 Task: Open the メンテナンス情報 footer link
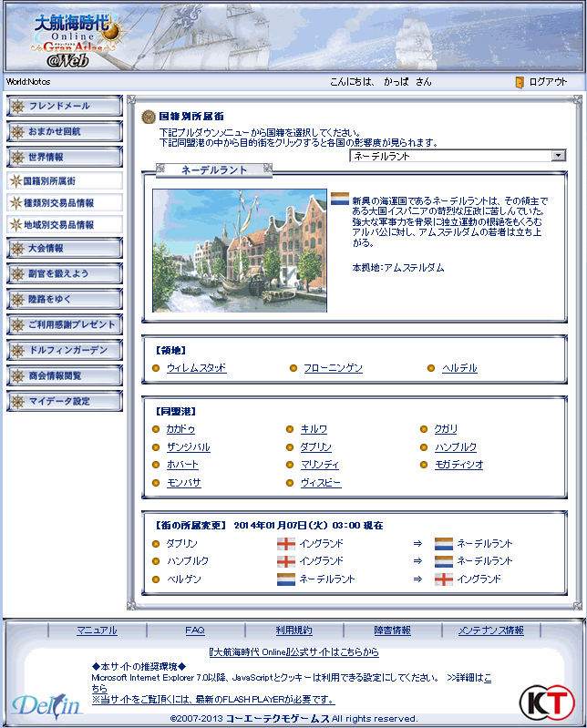pos(491,631)
